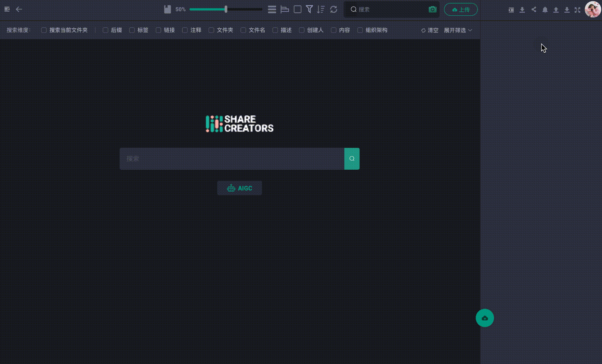Click the green search submit button
The width and height of the screenshot is (602, 364).
point(352,159)
